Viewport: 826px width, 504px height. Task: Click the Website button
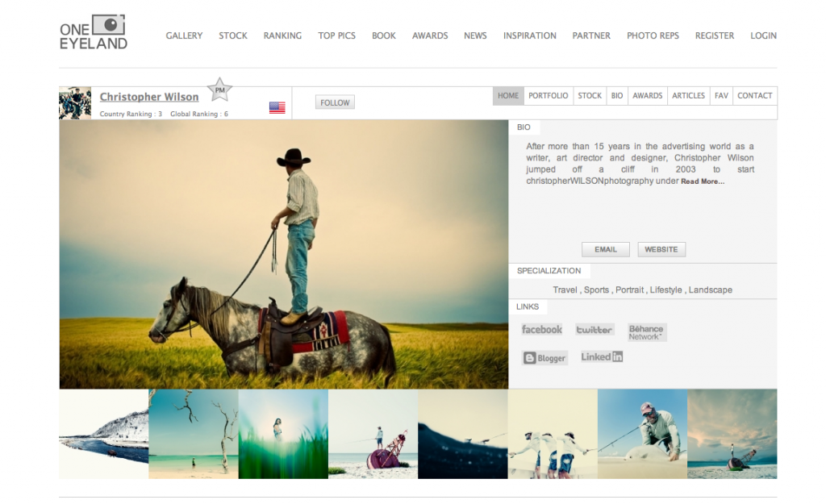[x=661, y=250]
